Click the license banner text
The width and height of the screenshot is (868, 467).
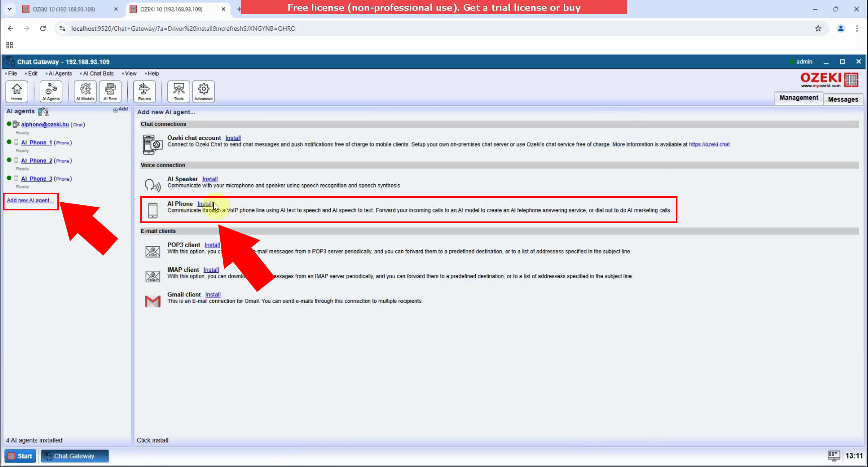434,8
